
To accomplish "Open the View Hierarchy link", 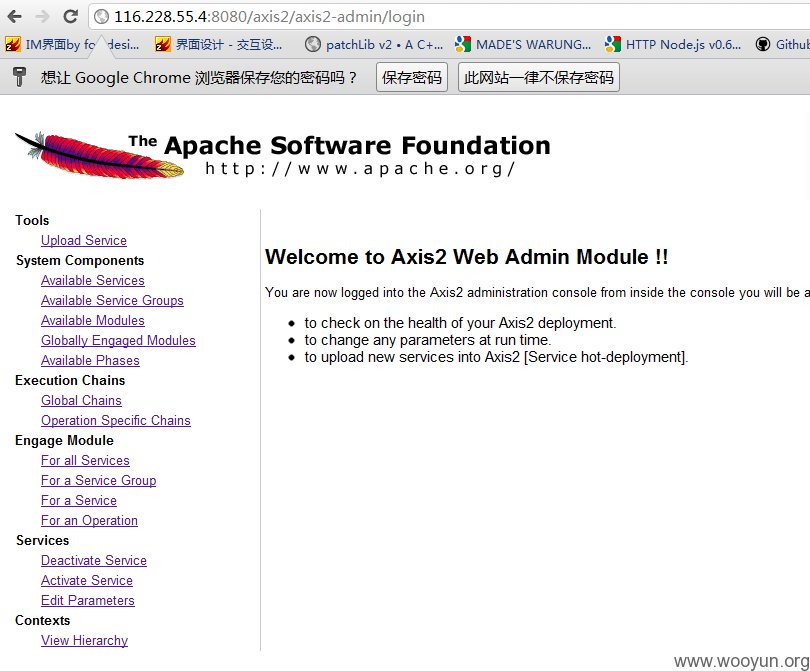I will (x=84, y=641).
